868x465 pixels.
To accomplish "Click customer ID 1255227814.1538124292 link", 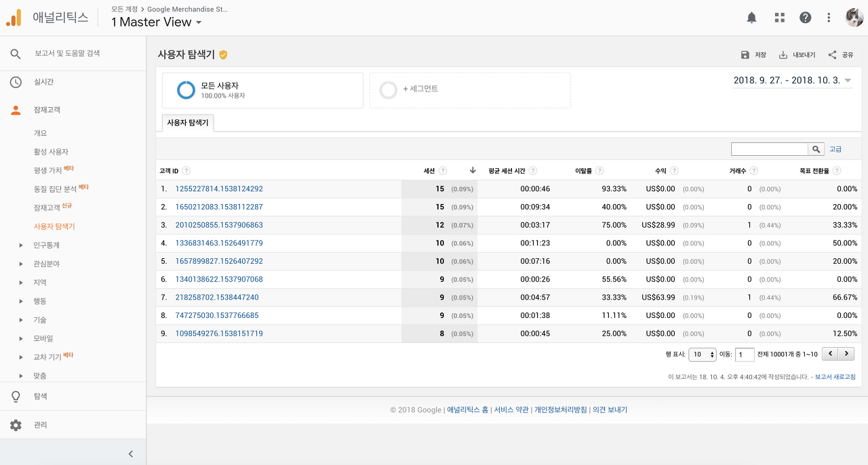I will tap(218, 189).
